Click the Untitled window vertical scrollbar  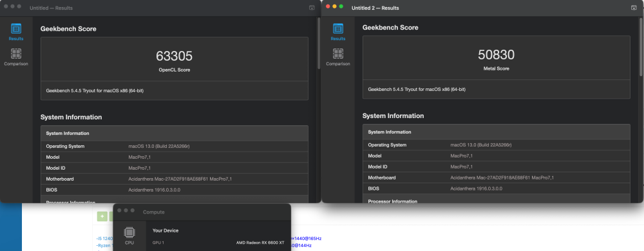click(x=319, y=43)
